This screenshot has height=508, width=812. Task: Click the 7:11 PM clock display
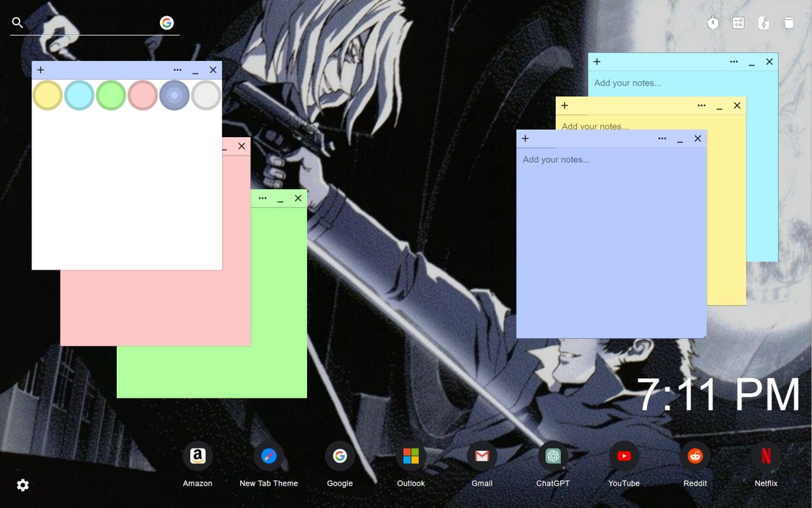718,395
